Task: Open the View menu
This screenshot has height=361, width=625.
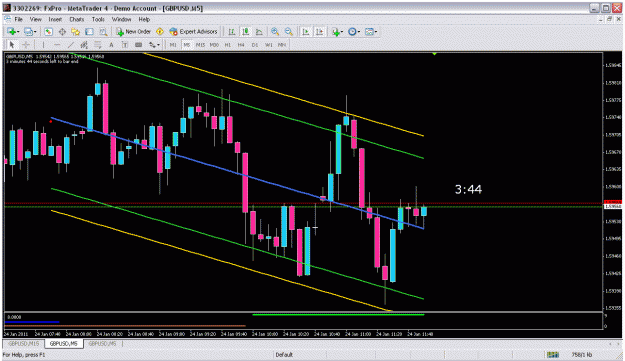Action: [x=35, y=19]
